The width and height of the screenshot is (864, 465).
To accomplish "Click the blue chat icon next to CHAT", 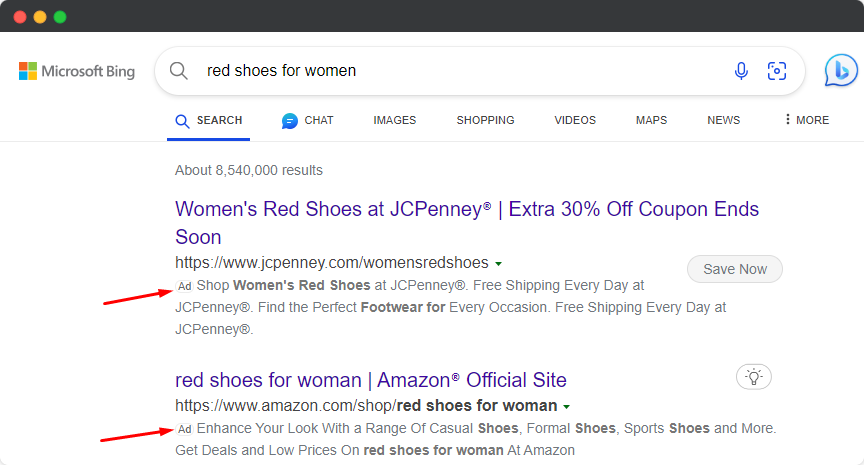I will 290,121.
